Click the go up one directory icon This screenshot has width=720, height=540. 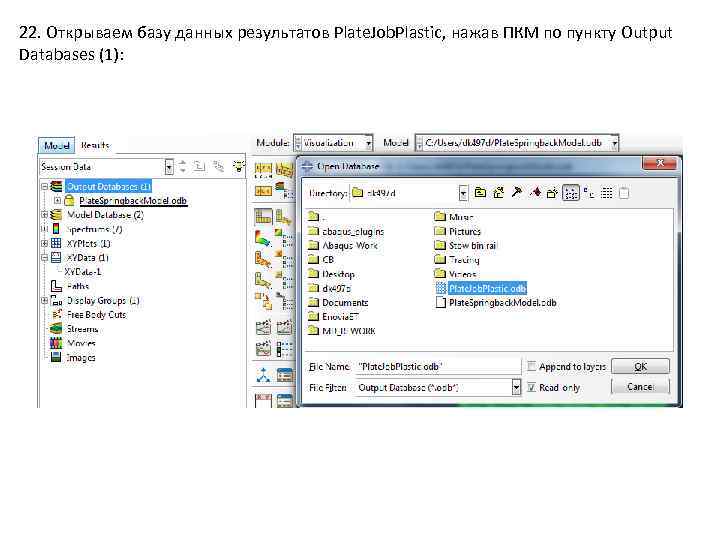(480, 193)
